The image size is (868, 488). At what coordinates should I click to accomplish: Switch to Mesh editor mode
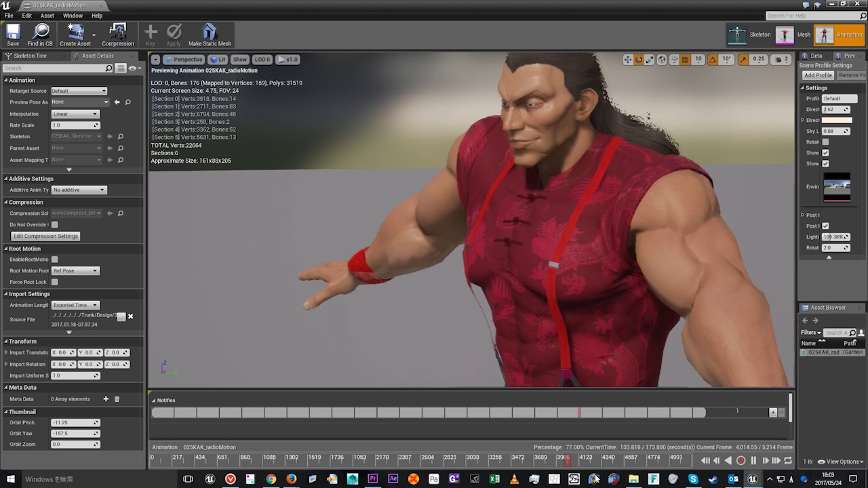point(793,35)
